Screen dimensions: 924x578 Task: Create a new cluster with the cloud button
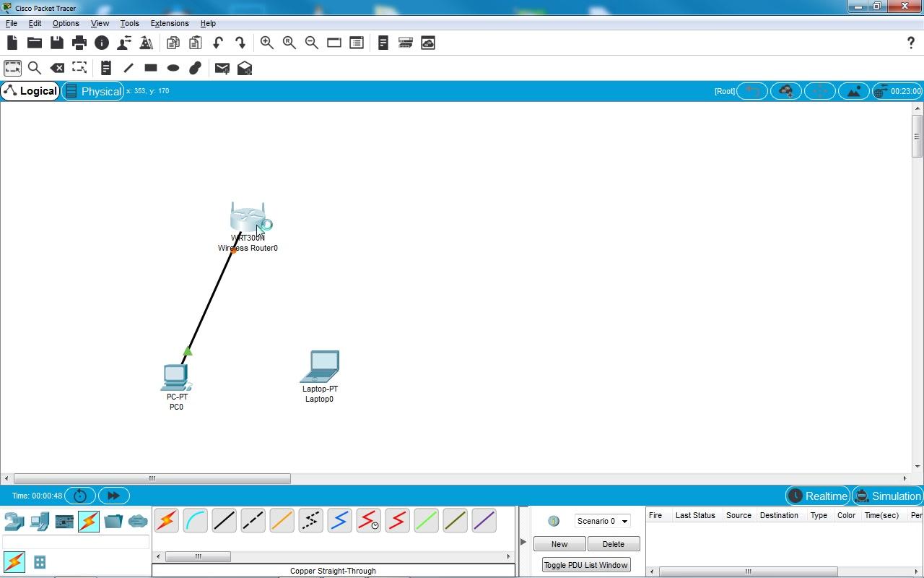click(x=786, y=91)
